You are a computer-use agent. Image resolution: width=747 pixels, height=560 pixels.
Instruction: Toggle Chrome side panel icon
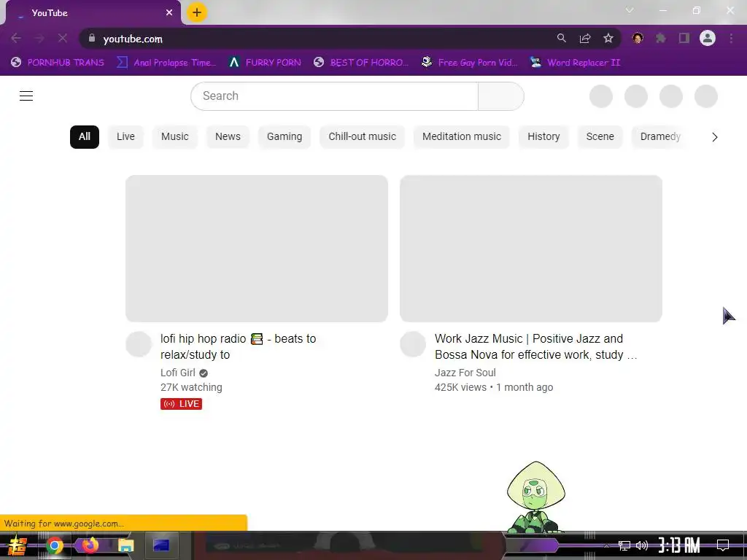pyautogui.click(x=684, y=38)
